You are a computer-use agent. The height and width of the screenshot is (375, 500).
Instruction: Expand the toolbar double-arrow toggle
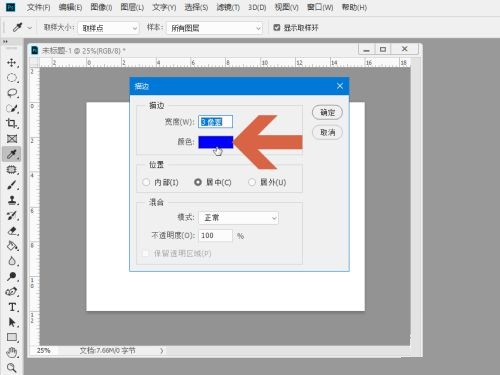(5, 42)
